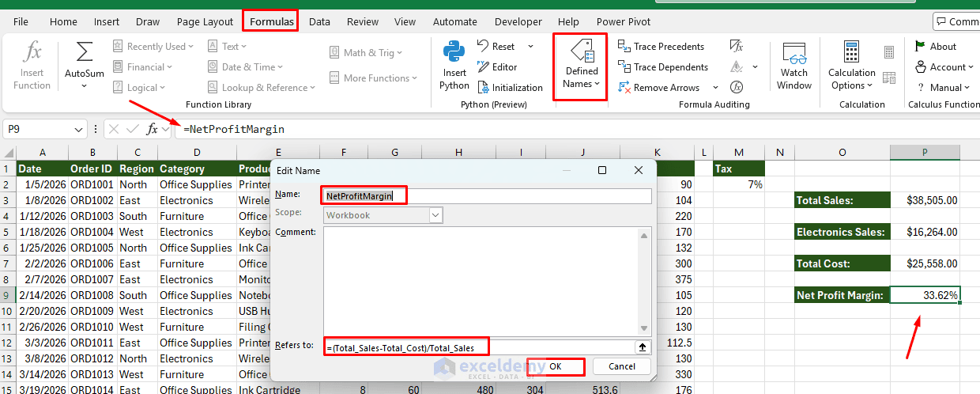Click the Calculate Sheet icon

coord(889,78)
